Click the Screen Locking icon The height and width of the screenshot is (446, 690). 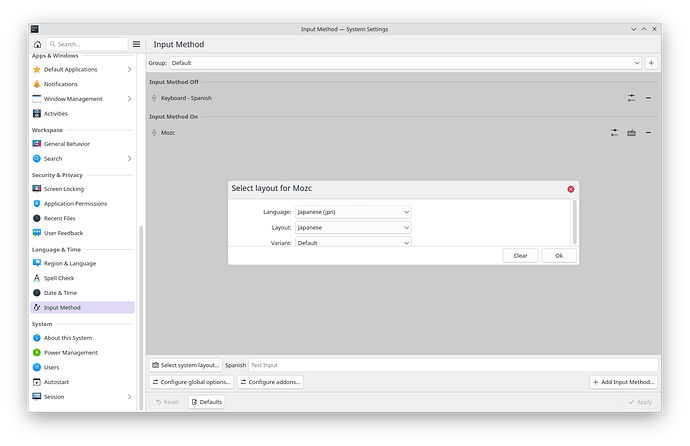tap(37, 189)
